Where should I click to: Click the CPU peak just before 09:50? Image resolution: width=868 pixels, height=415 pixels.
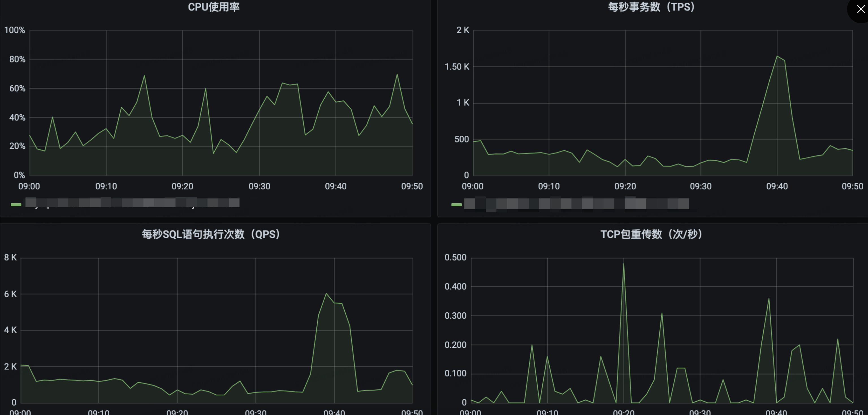point(397,74)
